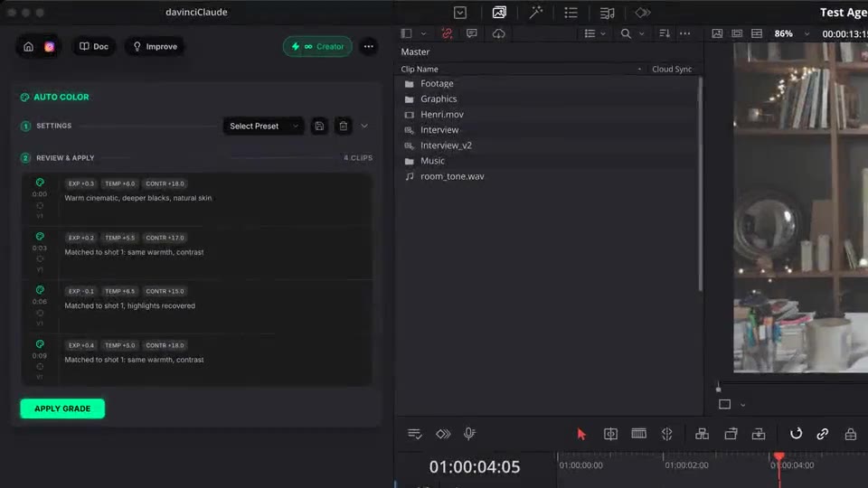Select room_tone.wav audio file
Screen dimensions: 868x488
(452, 176)
